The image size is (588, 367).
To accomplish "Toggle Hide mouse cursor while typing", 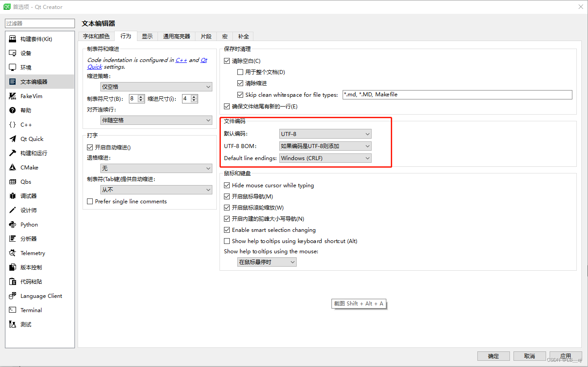I will point(227,185).
